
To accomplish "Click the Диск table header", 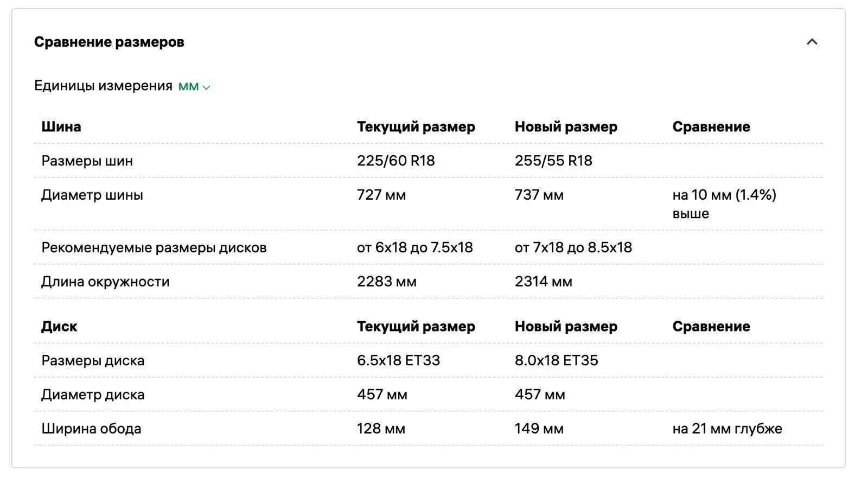I will click(59, 327).
